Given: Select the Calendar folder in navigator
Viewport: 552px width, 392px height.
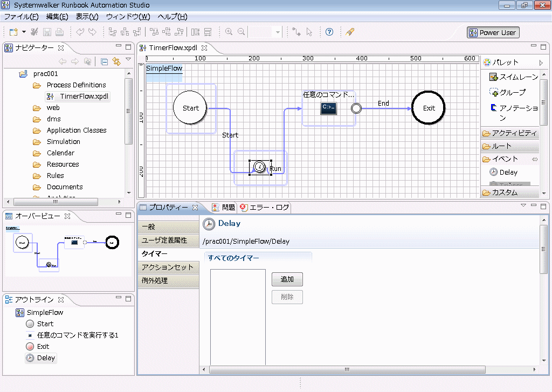Looking at the screenshot, I should click(60, 153).
